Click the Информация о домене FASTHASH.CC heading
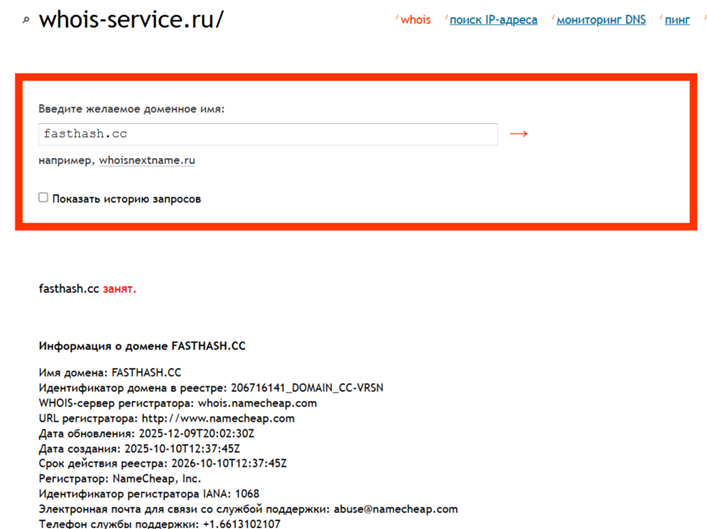The height and width of the screenshot is (529, 707). point(142,346)
